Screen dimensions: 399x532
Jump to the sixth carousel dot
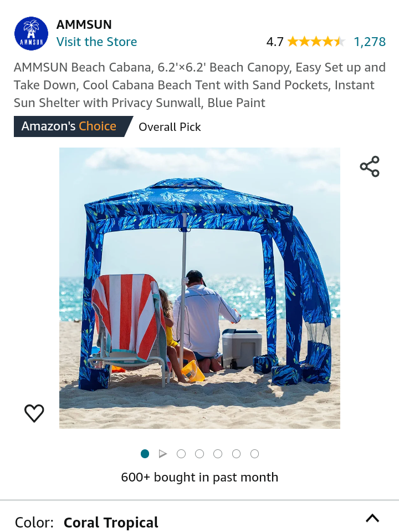pyautogui.click(x=236, y=454)
